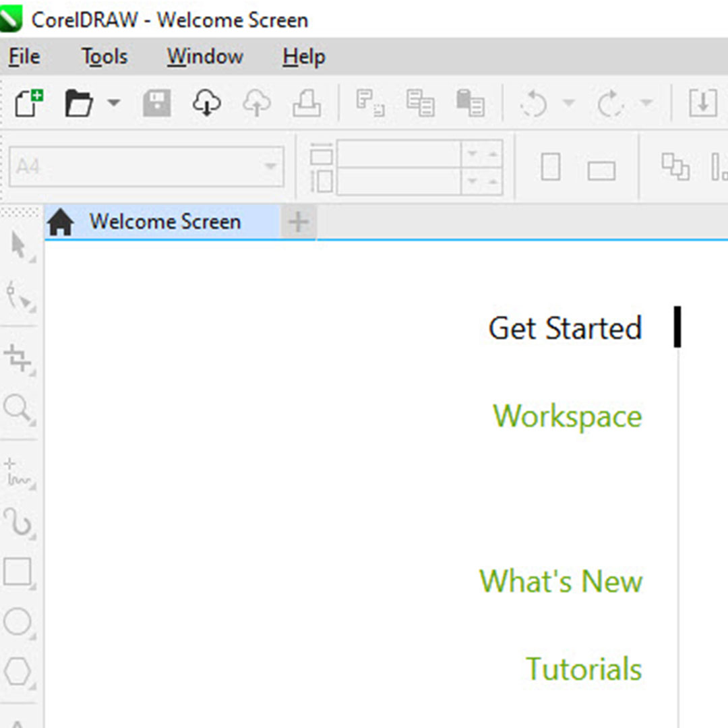The image size is (728, 728).
Task: Select the Pick tool
Action: click(19, 247)
